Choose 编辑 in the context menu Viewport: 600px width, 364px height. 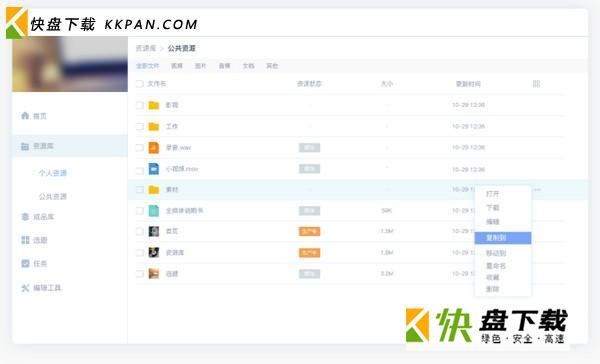[492, 222]
